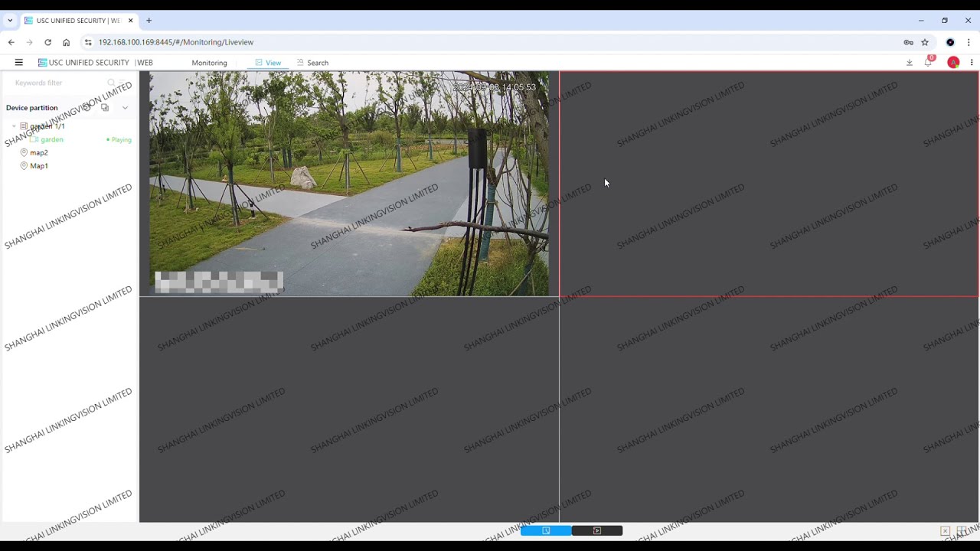Select the empty bottom-left video pane
The height and width of the screenshot is (551, 980).
[349, 409]
